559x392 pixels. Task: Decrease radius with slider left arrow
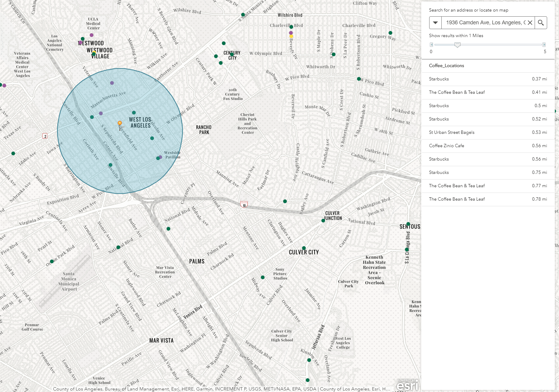pos(432,45)
